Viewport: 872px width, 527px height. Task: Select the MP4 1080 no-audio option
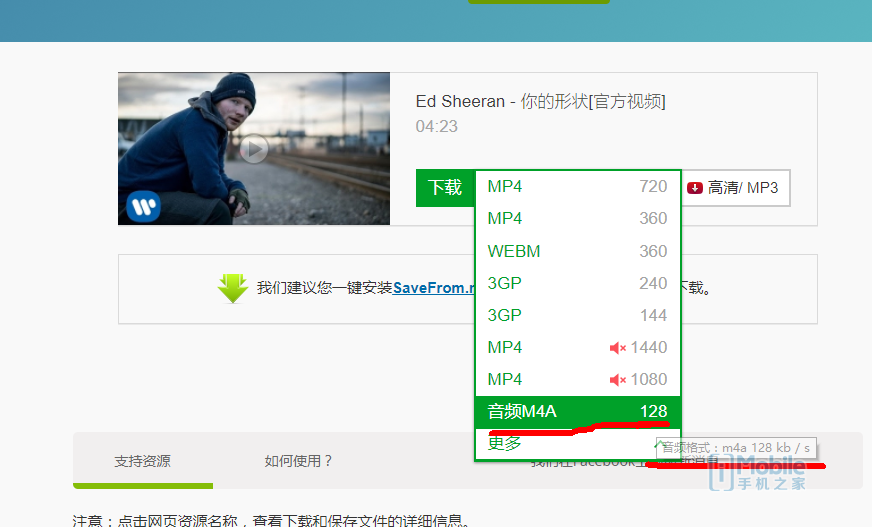(578, 380)
